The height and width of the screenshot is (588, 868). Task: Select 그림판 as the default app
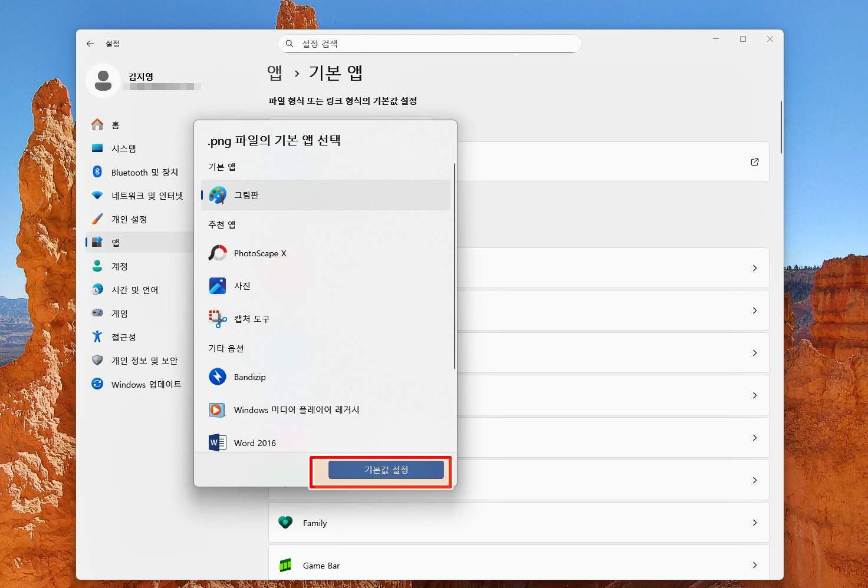tap(325, 195)
